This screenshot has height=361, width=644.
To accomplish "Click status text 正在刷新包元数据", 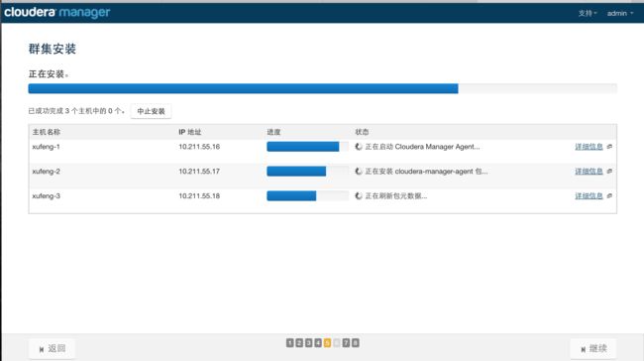I will click(x=396, y=195).
